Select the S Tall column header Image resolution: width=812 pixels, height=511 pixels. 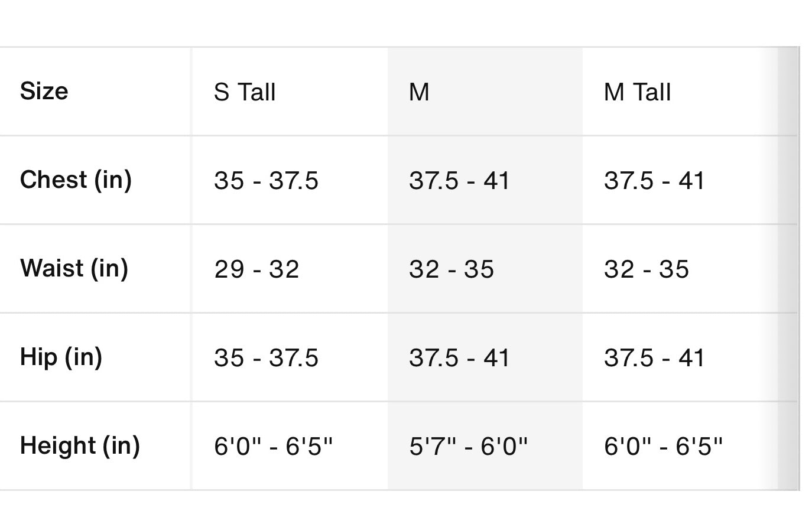point(245,92)
